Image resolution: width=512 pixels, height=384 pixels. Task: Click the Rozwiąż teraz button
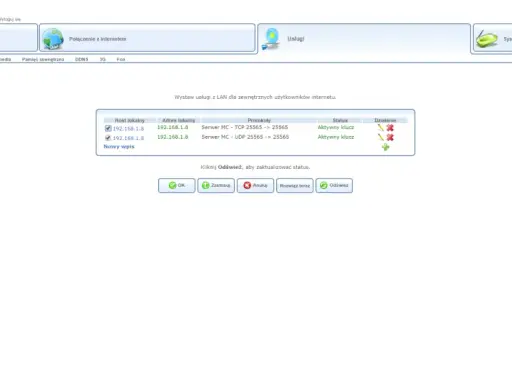[295, 185]
